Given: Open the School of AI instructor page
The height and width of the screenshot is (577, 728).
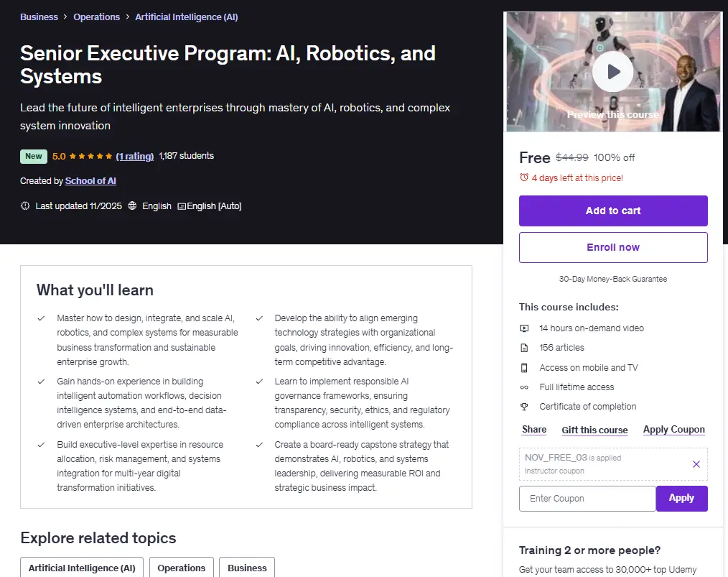Looking at the screenshot, I should [90, 181].
